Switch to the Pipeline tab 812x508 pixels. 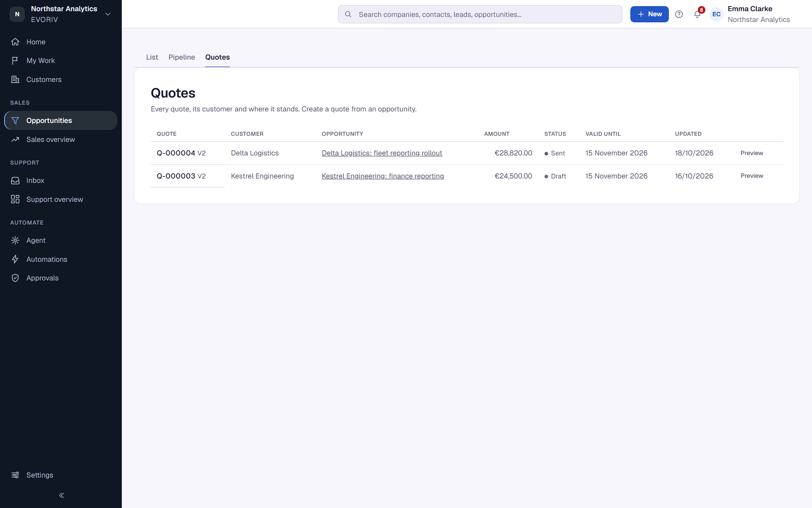click(x=182, y=57)
